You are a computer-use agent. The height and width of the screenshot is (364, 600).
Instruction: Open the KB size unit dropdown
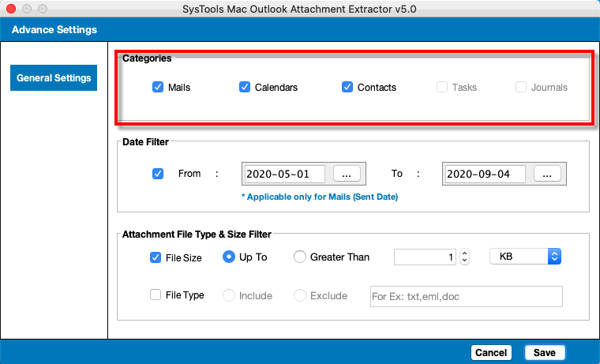click(525, 257)
